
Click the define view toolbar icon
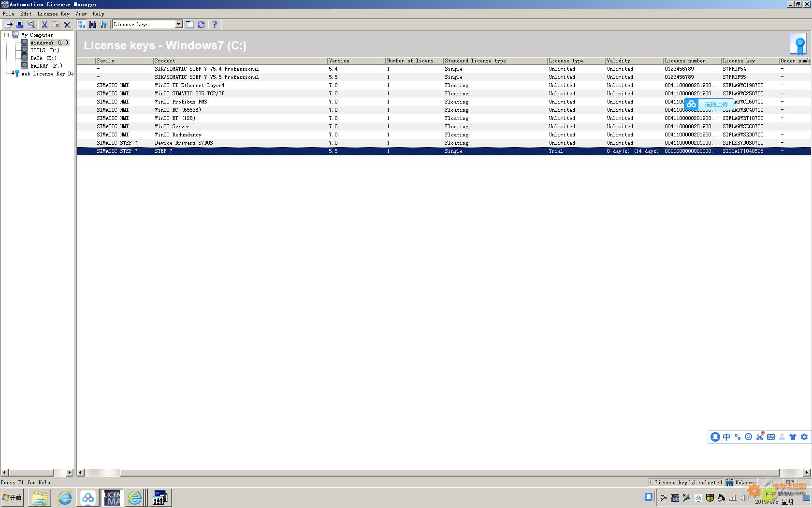pyautogui.click(x=190, y=24)
